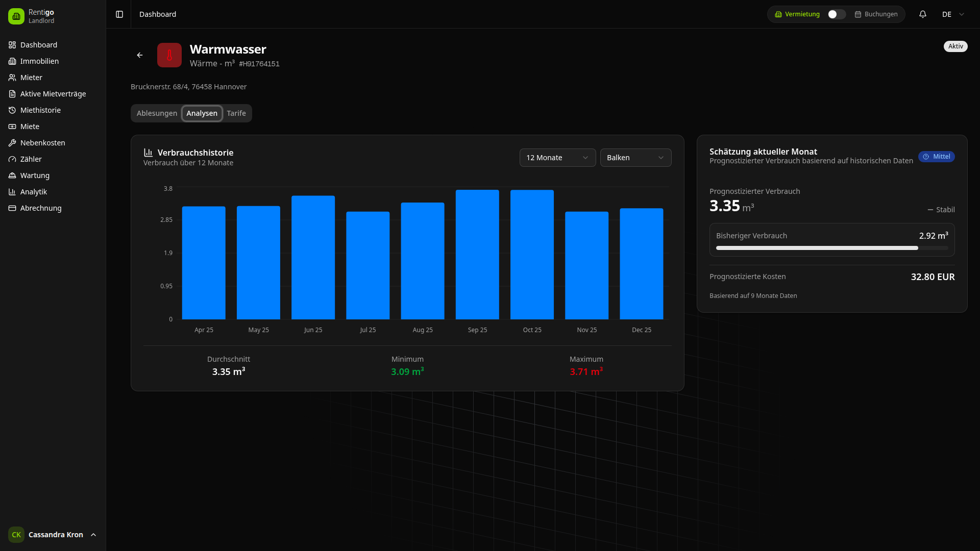Switch mode to Buchungen
The width and height of the screenshot is (980, 551).
pos(876,14)
